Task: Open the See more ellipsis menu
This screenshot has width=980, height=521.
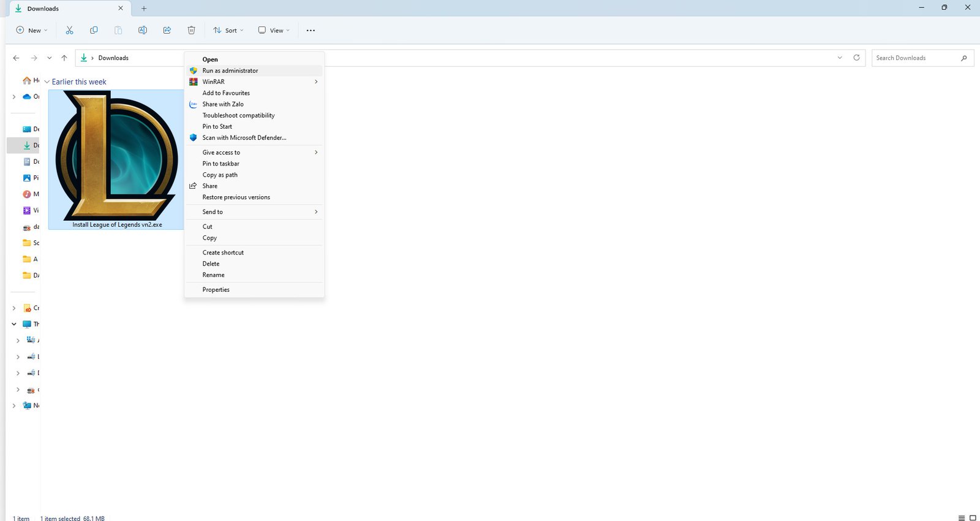Action: [x=311, y=31]
